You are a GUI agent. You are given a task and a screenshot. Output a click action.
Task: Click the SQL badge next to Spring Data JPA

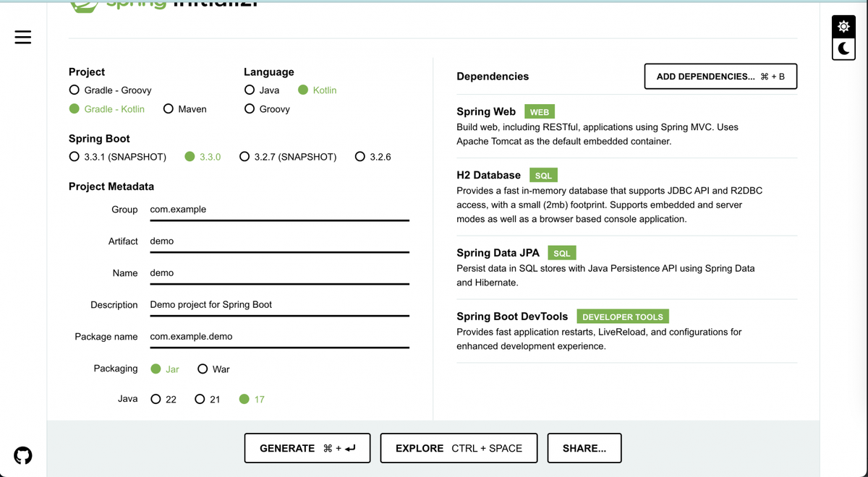point(562,254)
